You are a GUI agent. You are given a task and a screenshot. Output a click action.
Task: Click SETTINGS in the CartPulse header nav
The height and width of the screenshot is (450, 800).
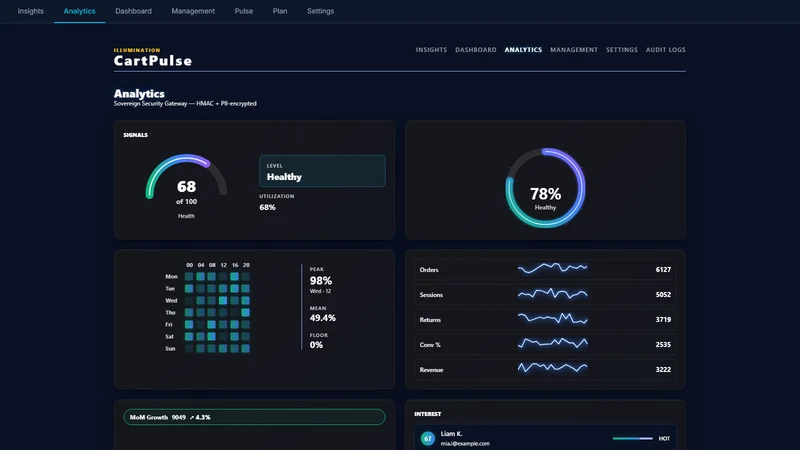tap(622, 50)
